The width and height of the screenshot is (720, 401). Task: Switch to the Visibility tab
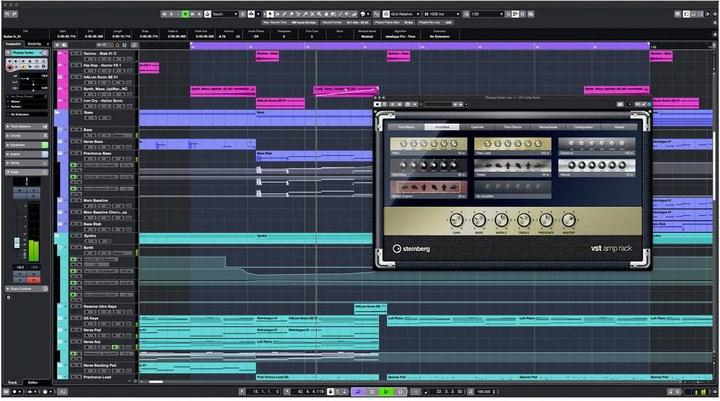point(34,44)
